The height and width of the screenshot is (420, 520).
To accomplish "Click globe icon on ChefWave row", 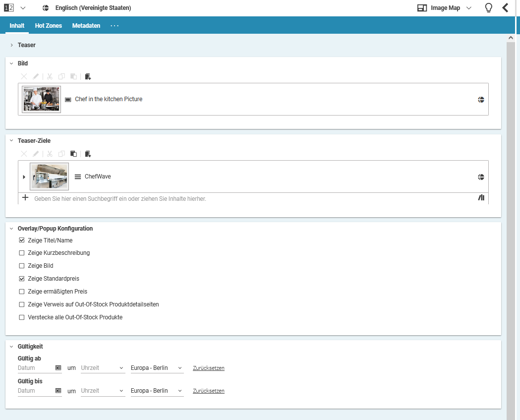I will click(481, 177).
